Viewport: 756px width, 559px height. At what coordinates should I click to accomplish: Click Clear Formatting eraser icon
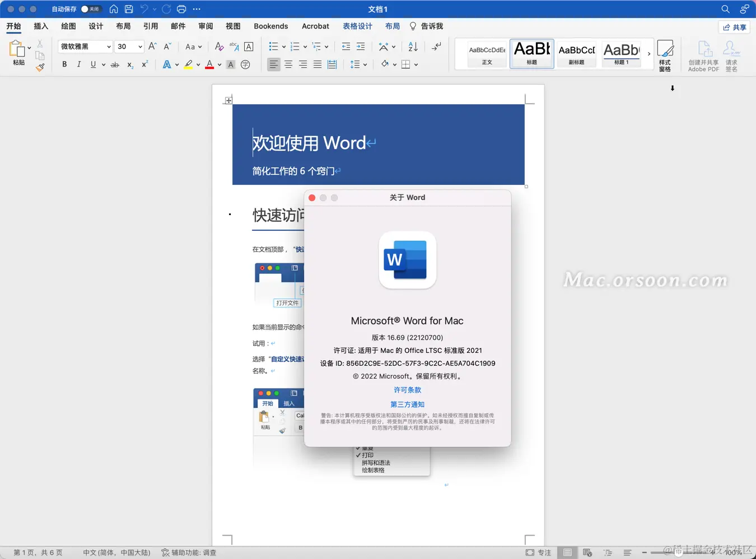[x=219, y=46]
